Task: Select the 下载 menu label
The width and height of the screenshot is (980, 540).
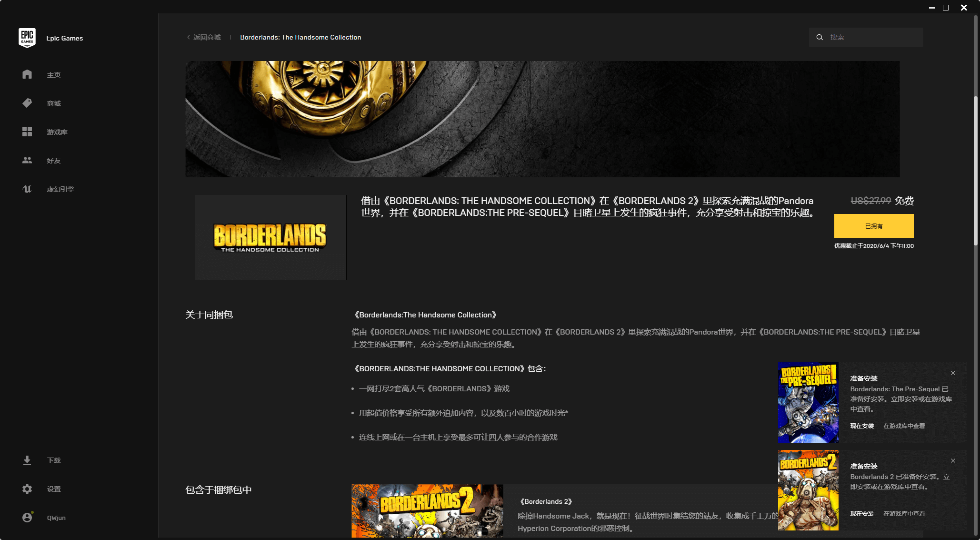Action: [x=54, y=460]
